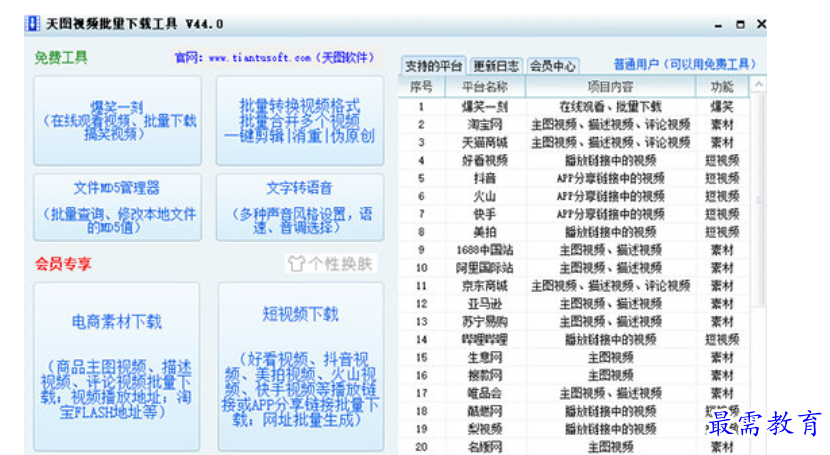Screen dimensions: 830x455
Task: Maximize the 天图视频批量下载工具 window
Action: [x=740, y=24]
